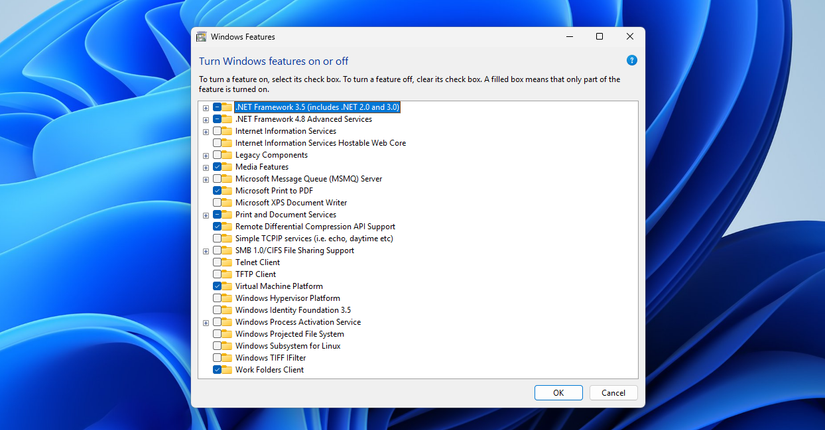Select the Windows Projected File System label
The height and width of the screenshot is (430, 825).
click(x=289, y=334)
